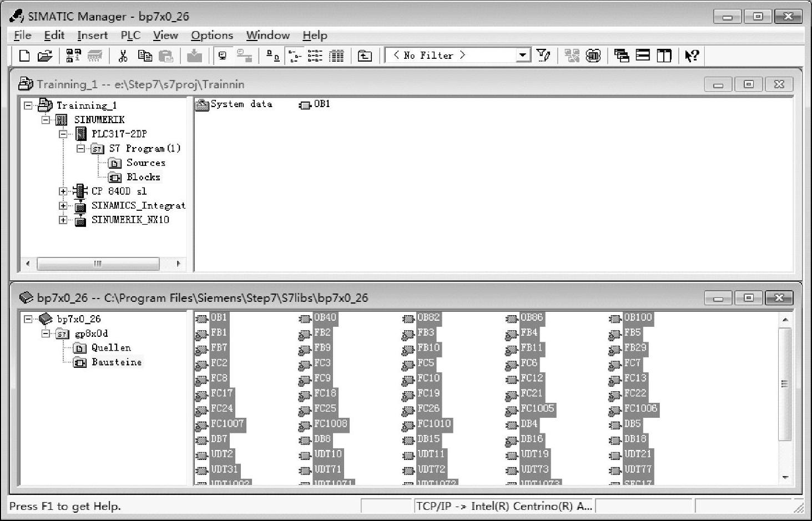Click the library block list vertical scrollbar

784,383
